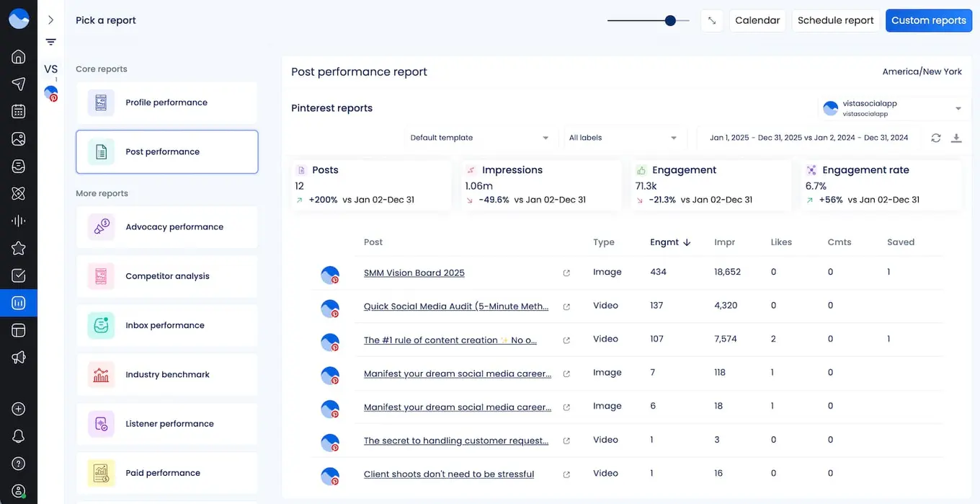980x504 pixels.
Task: Select the Profile performance report
Action: coord(166,103)
